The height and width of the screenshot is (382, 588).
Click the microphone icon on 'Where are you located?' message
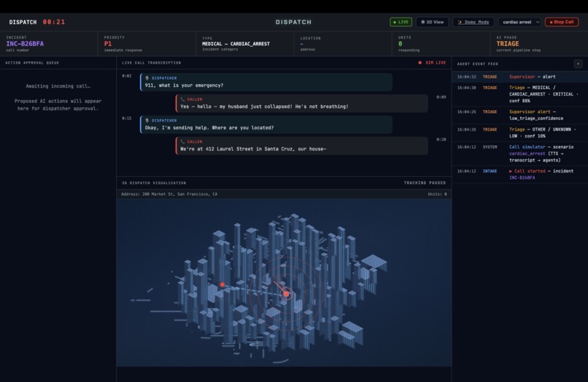[x=147, y=121]
